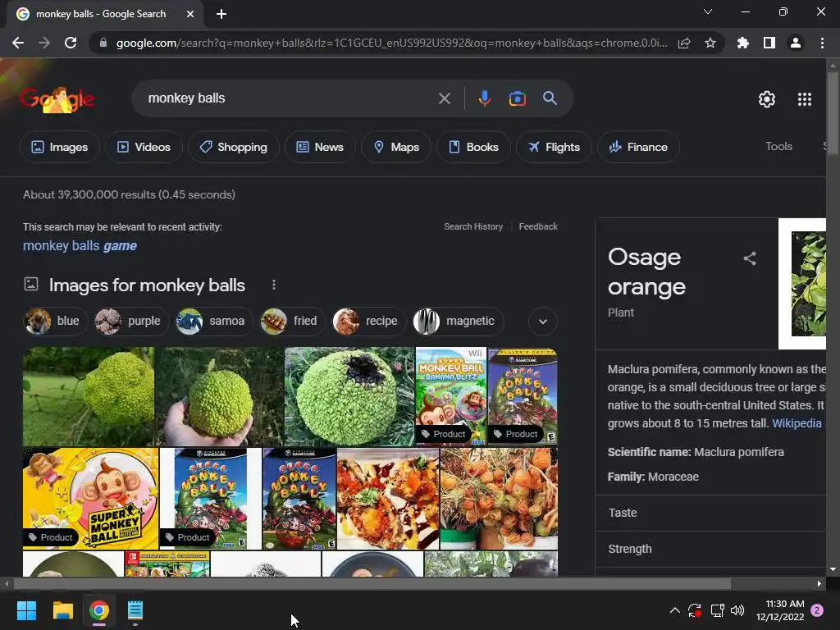Viewport: 840px width, 630px height.
Task: Open the tab search dropdown
Action: click(708, 11)
